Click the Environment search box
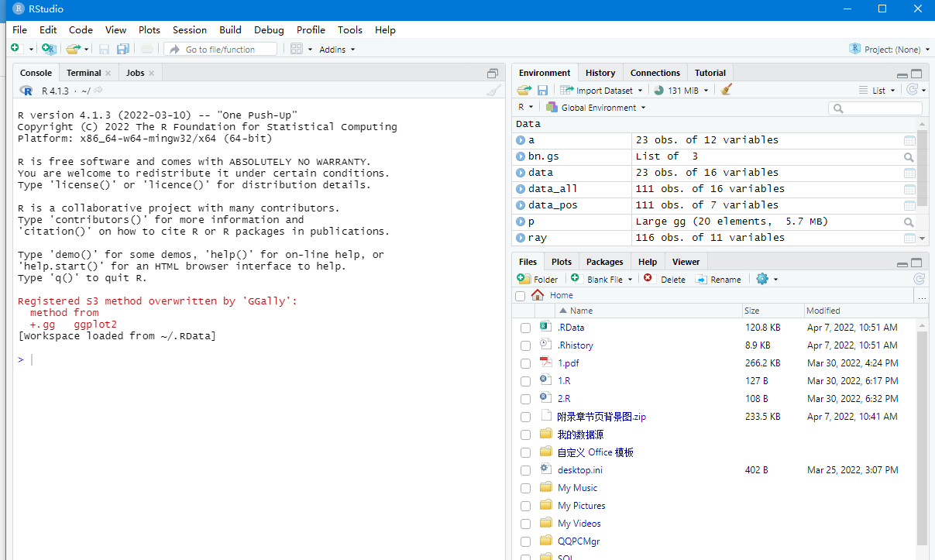 point(875,108)
